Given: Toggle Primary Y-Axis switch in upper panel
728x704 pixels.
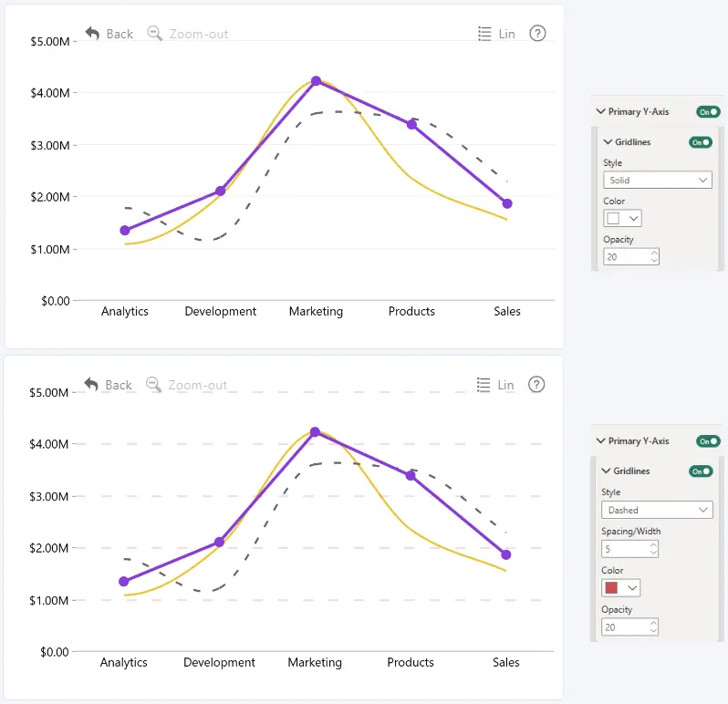Looking at the screenshot, I should click(708, 112).
